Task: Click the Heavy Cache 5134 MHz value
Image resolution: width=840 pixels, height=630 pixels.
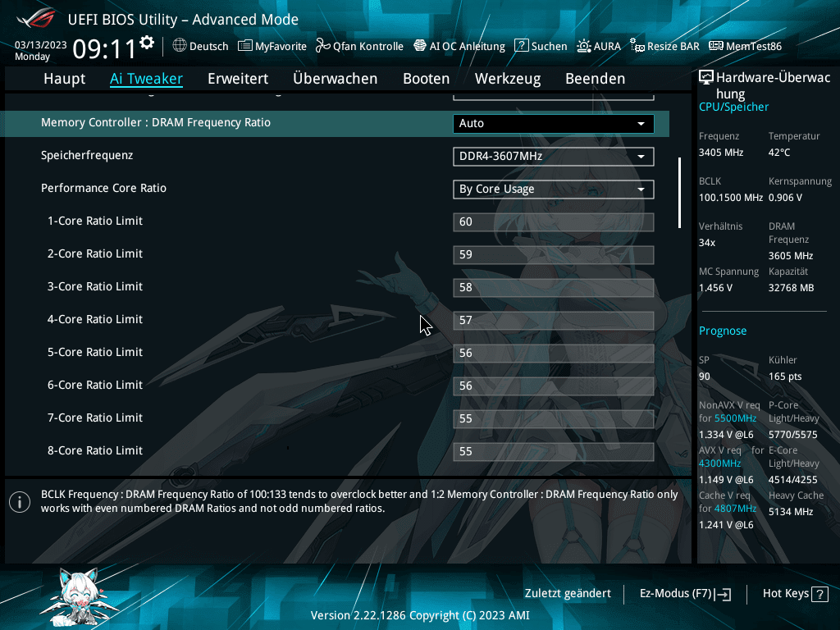Action: [791, 512]
